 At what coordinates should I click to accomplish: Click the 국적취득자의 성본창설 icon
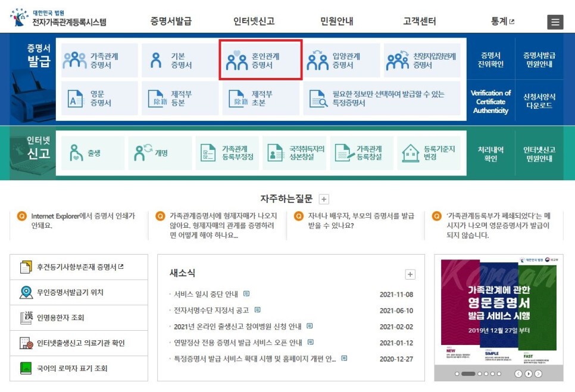click(x=276, y=153)
